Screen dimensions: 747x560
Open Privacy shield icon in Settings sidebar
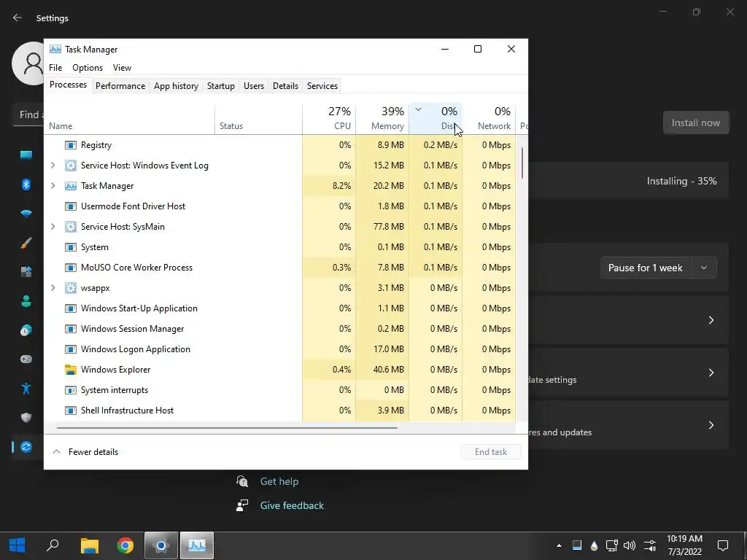26,418
